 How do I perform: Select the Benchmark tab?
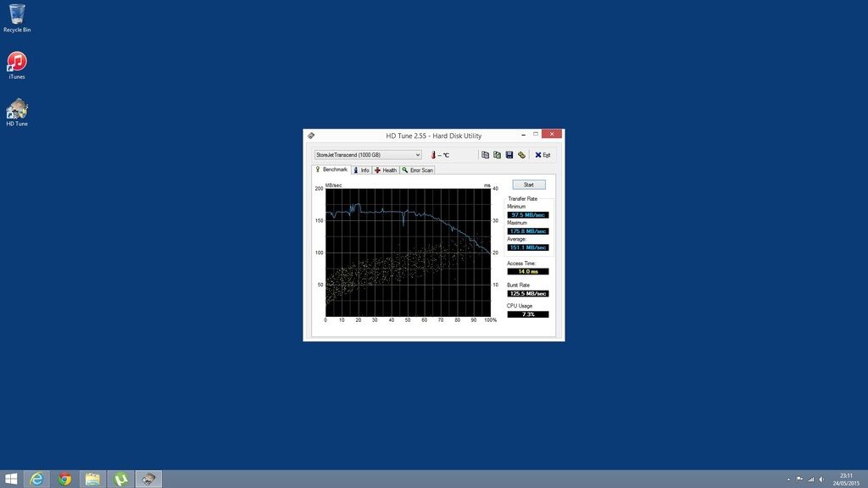(x=331, y=169)
